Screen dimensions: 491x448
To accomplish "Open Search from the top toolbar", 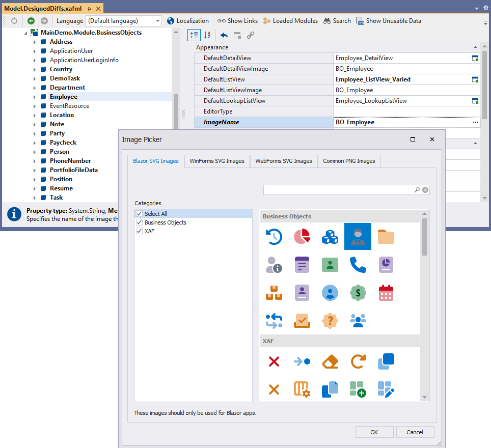I will click(337, 21).
